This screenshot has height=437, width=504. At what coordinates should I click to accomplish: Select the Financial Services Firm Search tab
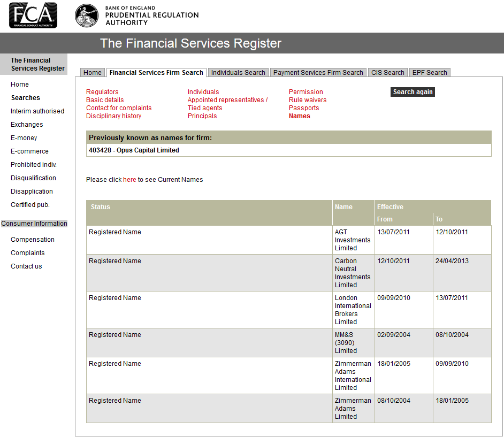tap(156, 73)
